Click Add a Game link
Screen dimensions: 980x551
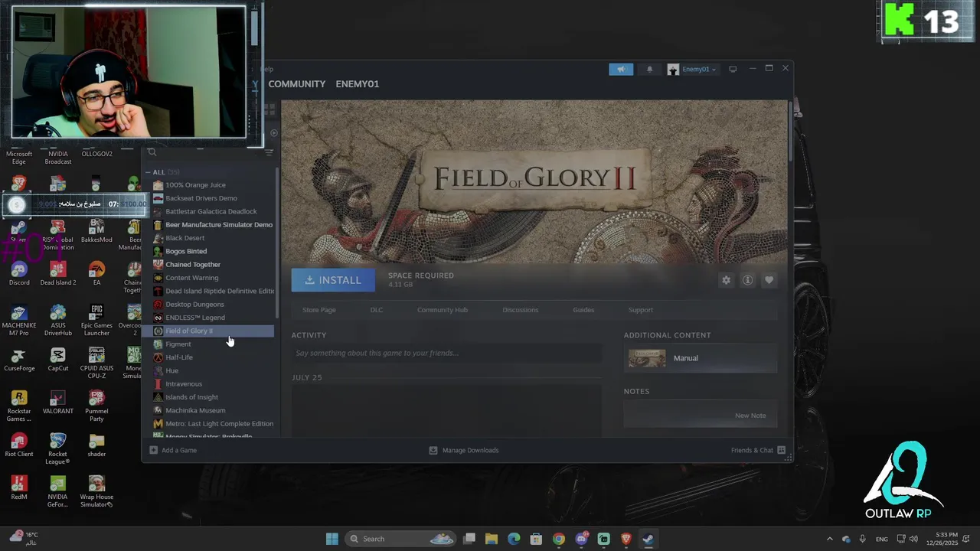coord(179,450)
